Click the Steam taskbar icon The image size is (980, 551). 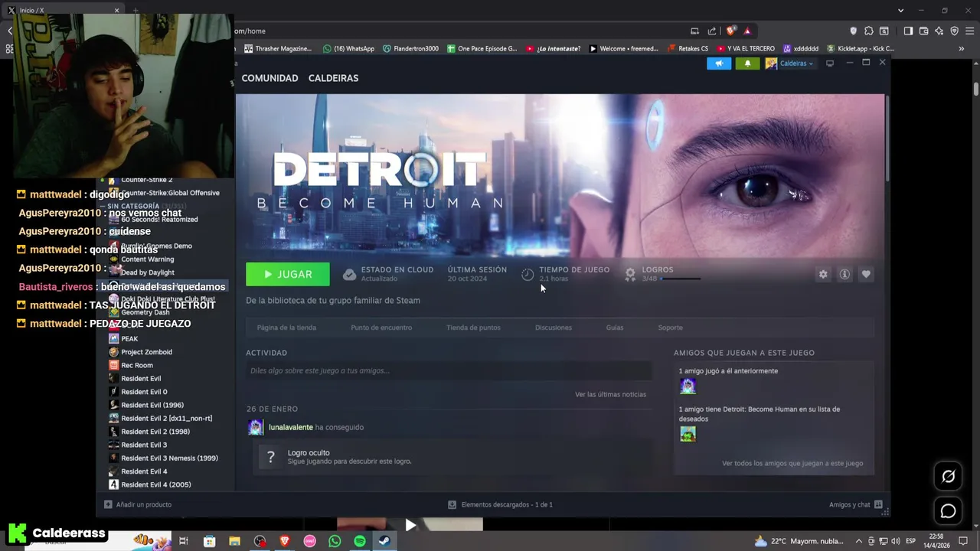click(384, 541)
